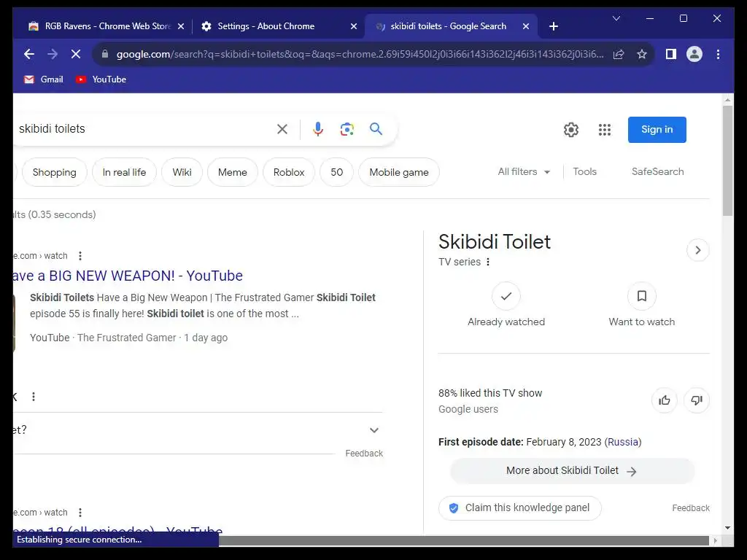Close the RGB Ravens tab
This screenshot has height=560, width=747.
click(x=181, y=26)
